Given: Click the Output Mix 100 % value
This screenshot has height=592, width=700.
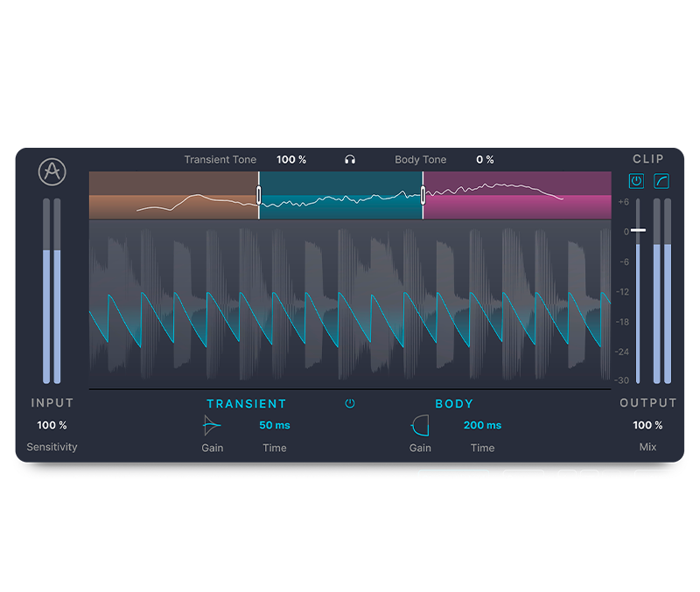Looking at the screenshot, I should click(647, 426).
